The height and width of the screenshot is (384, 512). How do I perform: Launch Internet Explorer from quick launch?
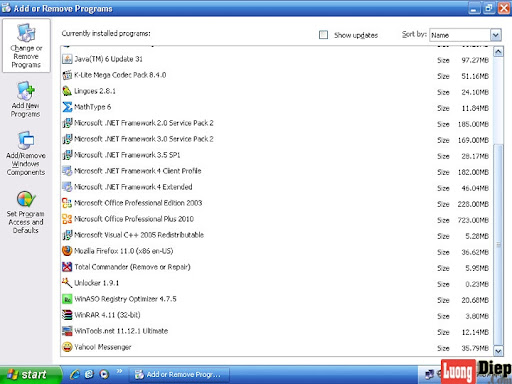[75, 374]
